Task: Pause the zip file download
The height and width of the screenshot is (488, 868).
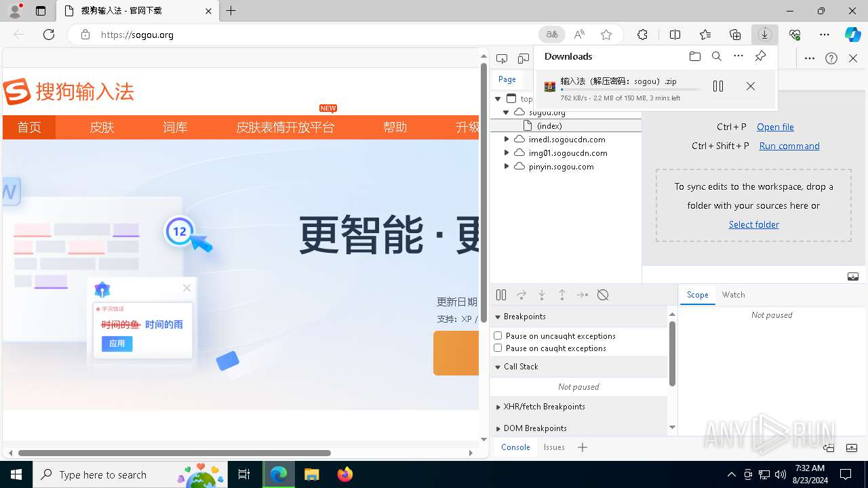Action: point(718,86)
